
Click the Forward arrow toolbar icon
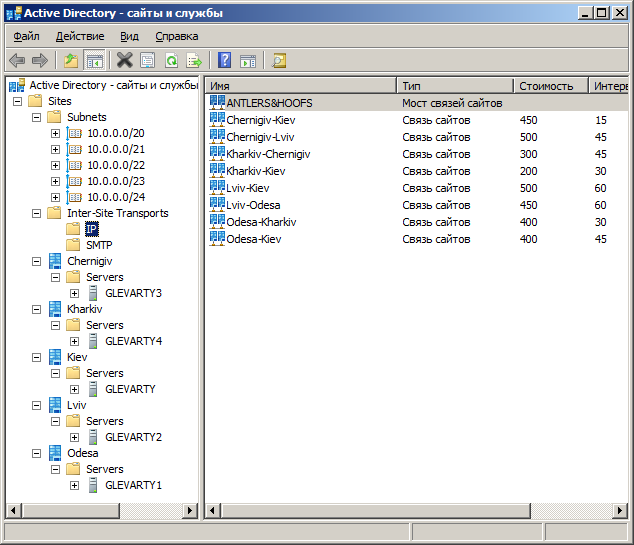click(x=40, y=61)
